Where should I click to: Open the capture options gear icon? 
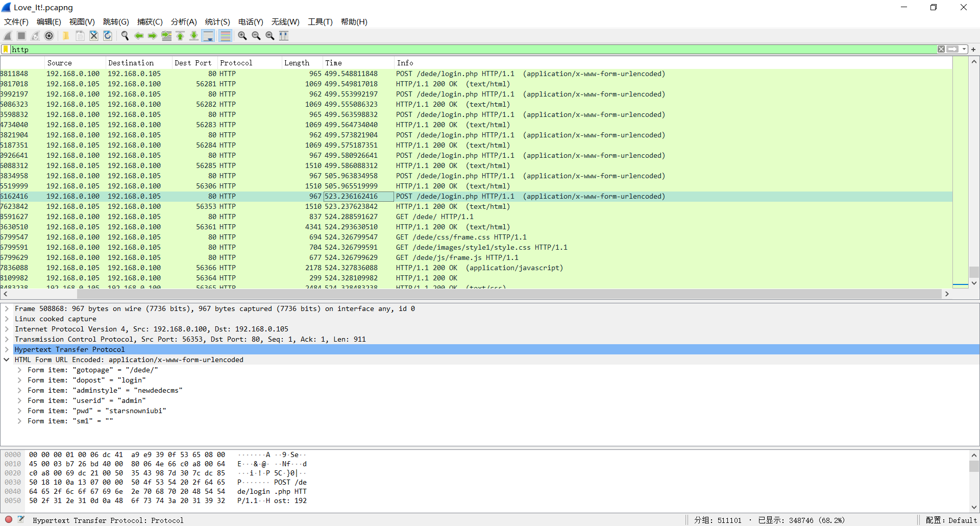(x=49, y=36)
